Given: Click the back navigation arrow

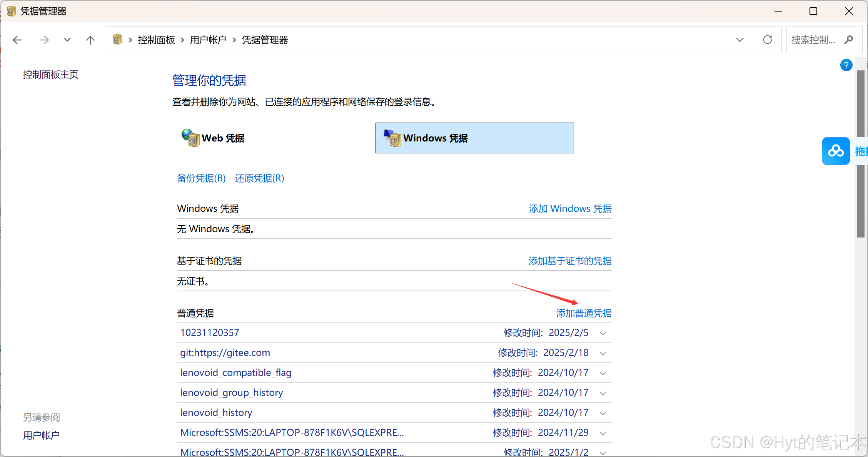Looking at the screenshot, I should point(17,40).
